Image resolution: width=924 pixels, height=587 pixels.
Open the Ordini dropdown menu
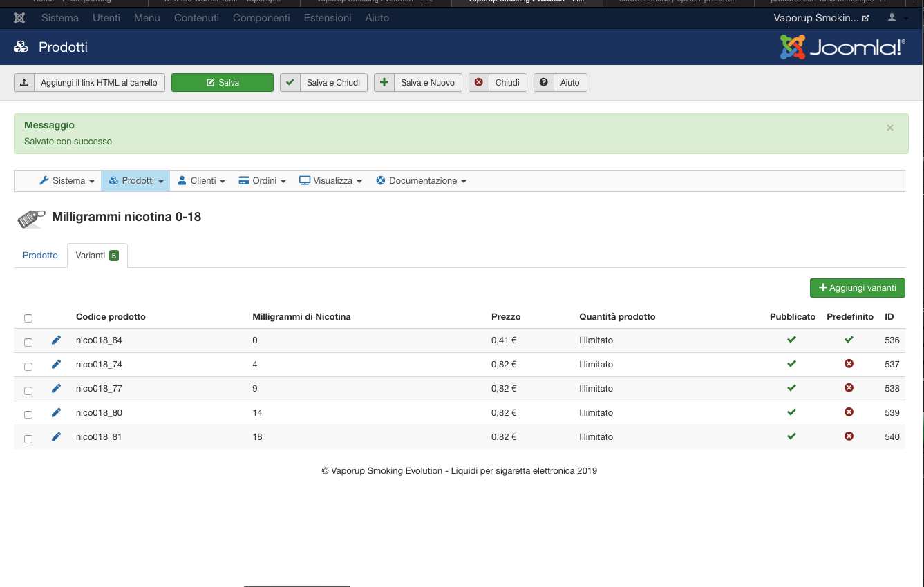point(263,181)
